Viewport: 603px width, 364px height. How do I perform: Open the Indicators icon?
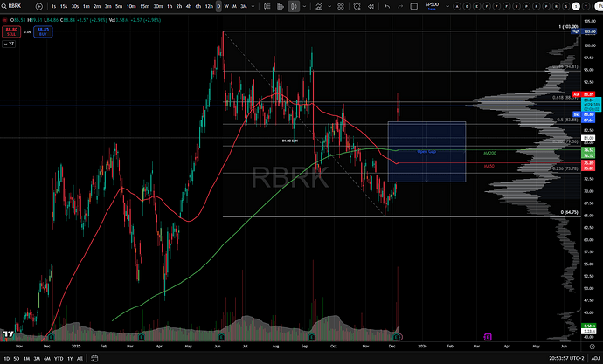319,6
